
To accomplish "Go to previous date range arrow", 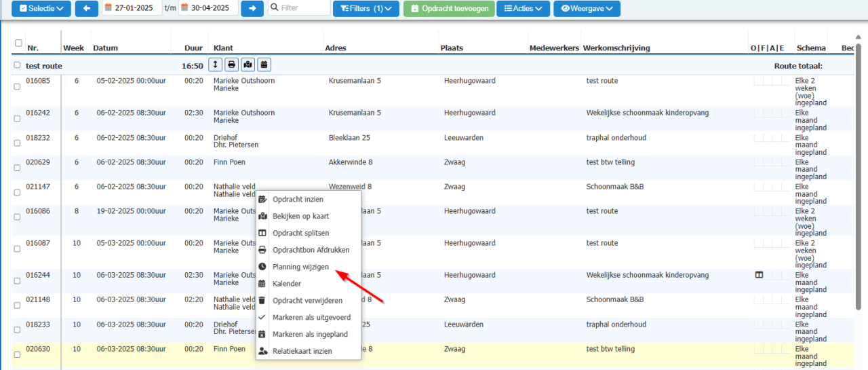I will pyautogui.click(x=86, y=9).
